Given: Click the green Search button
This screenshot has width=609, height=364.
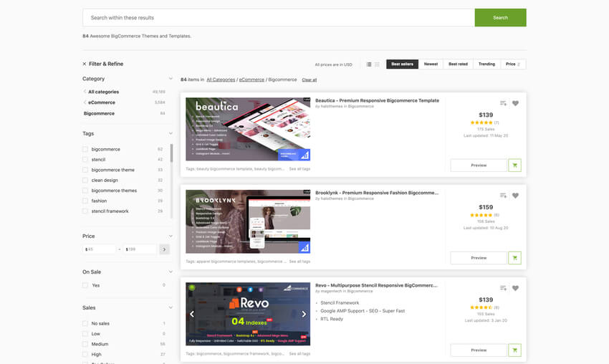Looking at the screenshot, I should (500, 18).
